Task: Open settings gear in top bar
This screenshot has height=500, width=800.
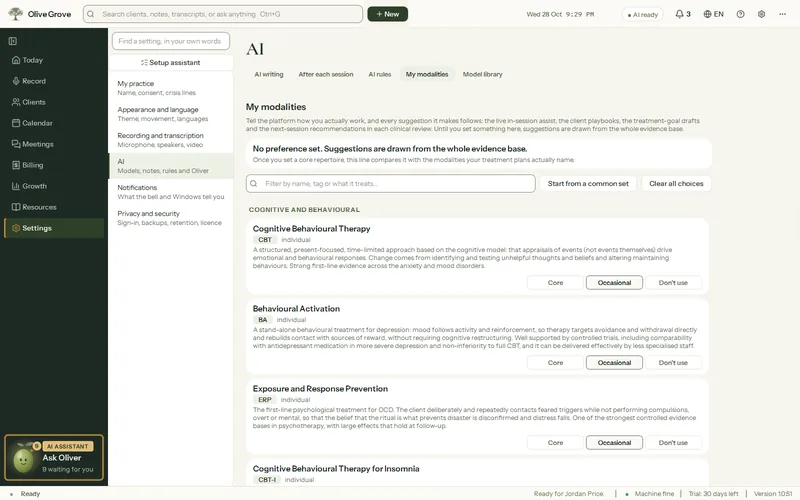Action: coord(761,14)
